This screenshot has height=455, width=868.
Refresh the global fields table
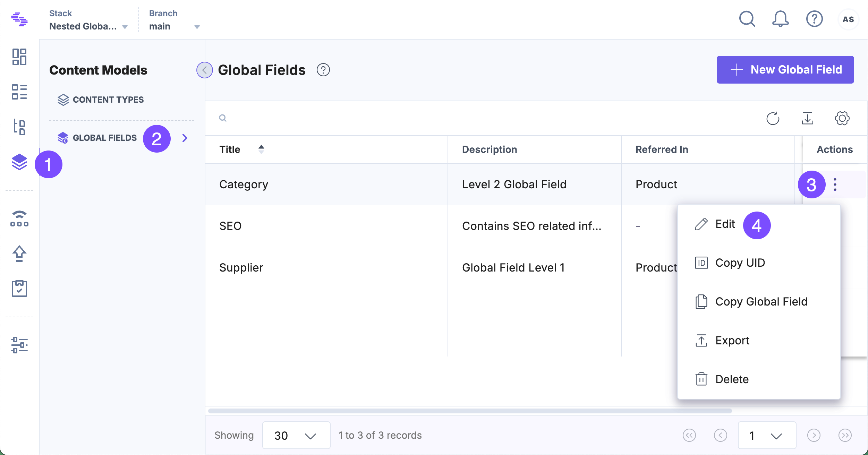pyautogui.click(x=773, y=118)
